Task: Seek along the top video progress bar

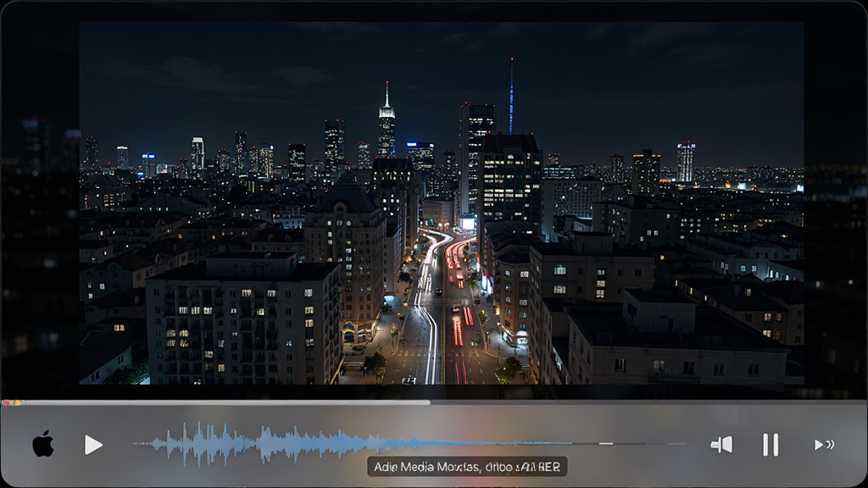Action: tap(434, 402)
